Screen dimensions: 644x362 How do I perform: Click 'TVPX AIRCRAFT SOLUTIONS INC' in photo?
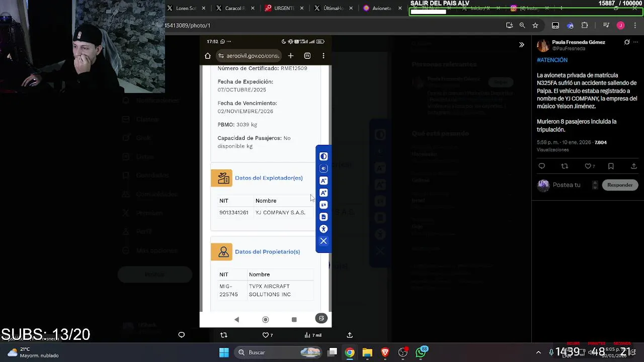[270, 291]
